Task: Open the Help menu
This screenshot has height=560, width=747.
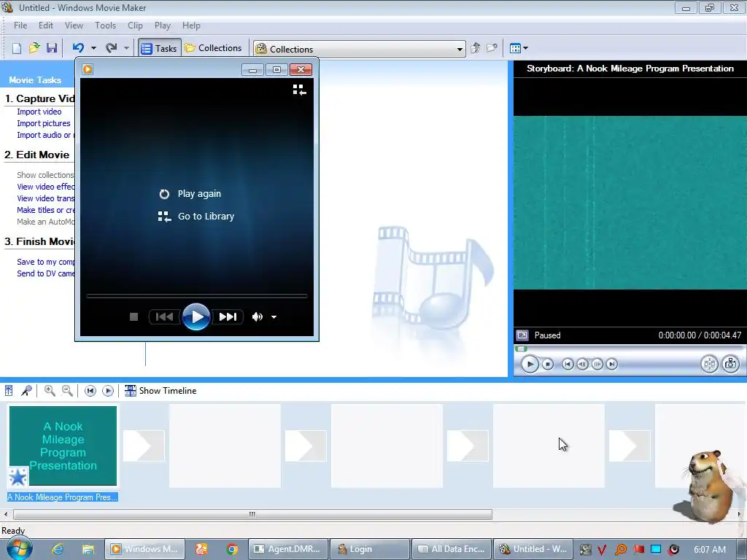Action: [x=191, y=26]
